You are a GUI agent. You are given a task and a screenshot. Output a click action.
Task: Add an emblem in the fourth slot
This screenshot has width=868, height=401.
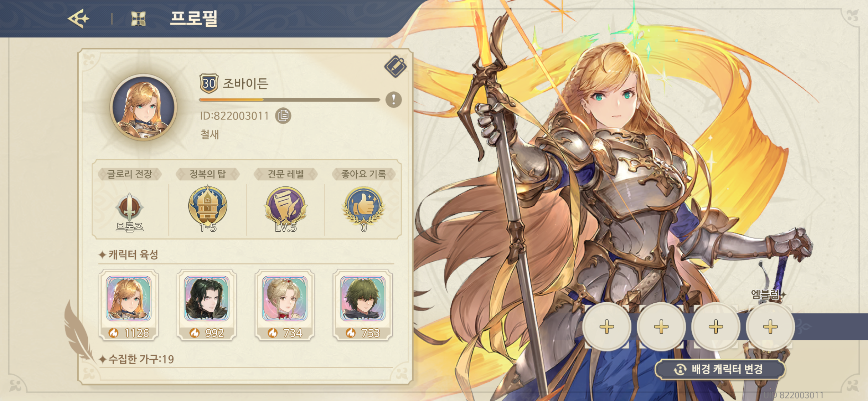point(770,327)
